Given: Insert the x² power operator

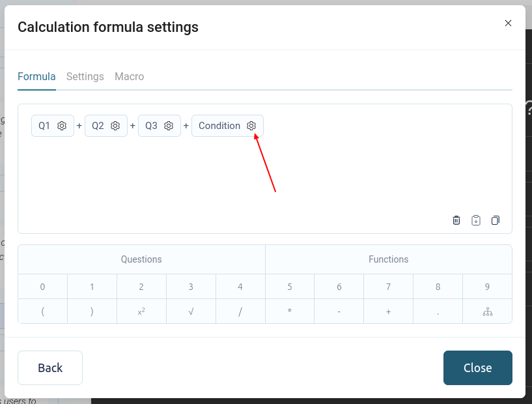Looking at the screenshot, I should click(x=141, y=311).
